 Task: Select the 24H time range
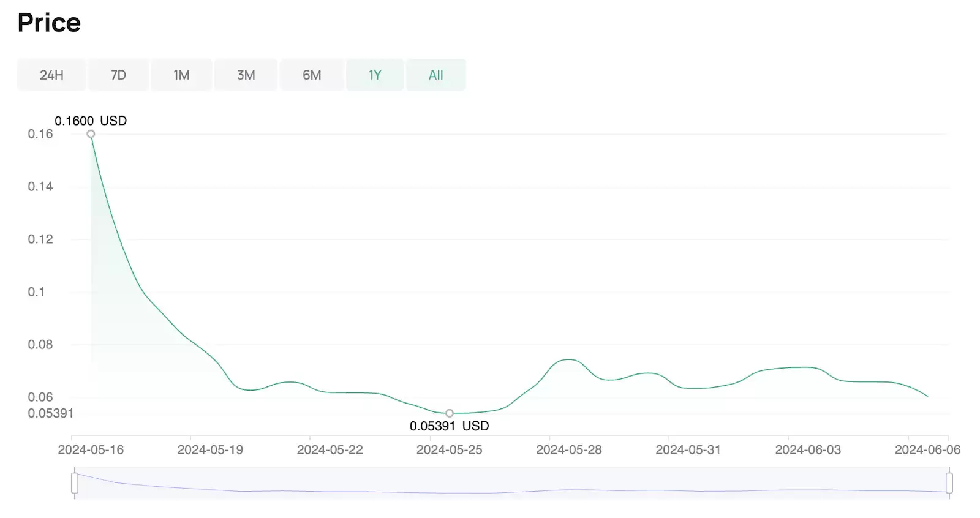coord(51,75)
